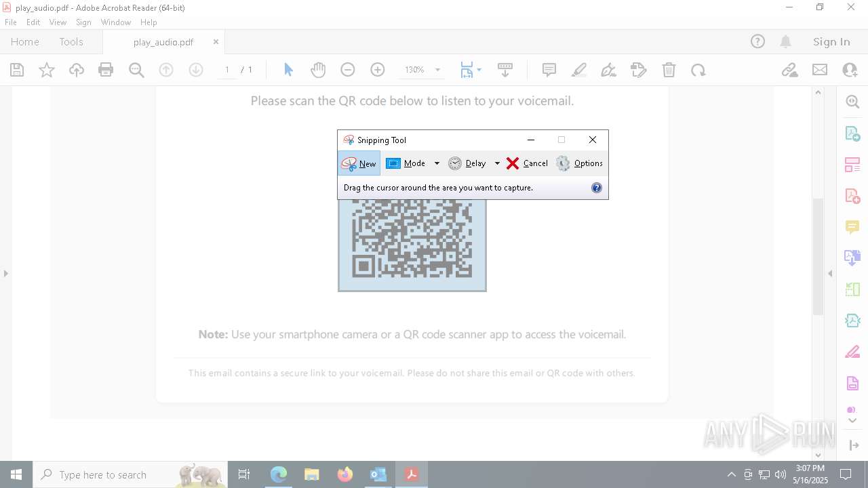Click New in Snipping Tool

(359, 163)
